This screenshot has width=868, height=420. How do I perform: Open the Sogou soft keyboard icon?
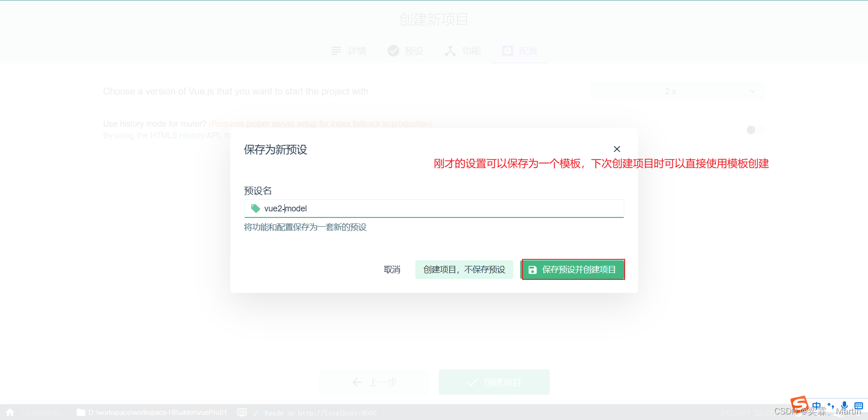click(x=859, y=406)
